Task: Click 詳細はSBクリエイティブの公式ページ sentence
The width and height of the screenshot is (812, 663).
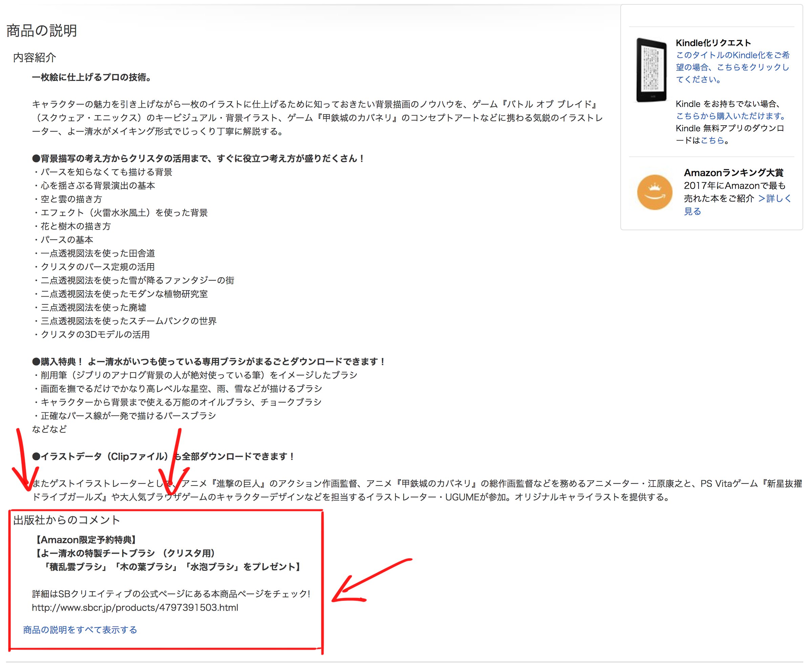Action: coord(171,594)
